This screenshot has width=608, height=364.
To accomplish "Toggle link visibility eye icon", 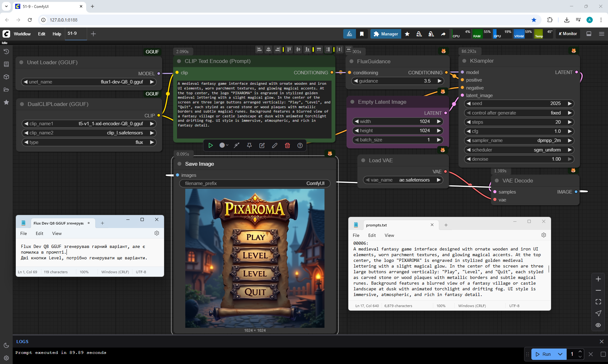I will click(x=598, y=325).
